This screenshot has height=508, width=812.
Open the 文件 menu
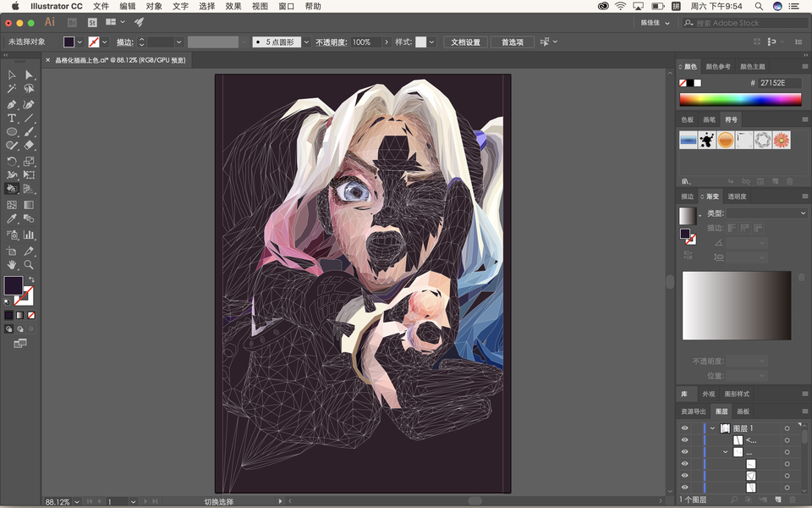[101, 6]
